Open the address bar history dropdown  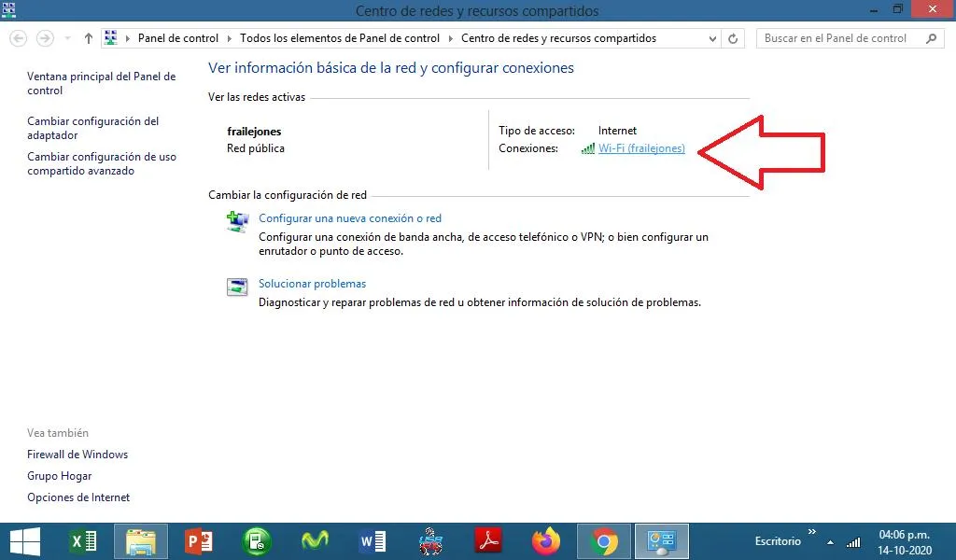(x=711, y=38)
